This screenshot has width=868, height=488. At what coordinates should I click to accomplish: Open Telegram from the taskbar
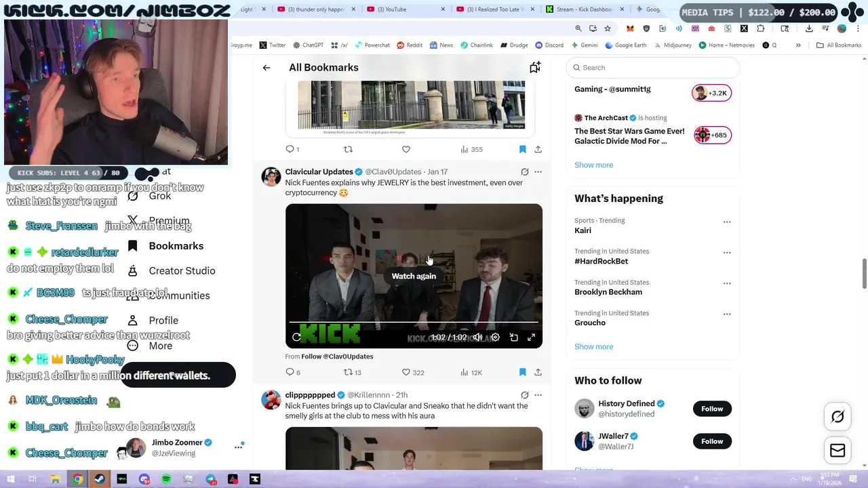(211, 479)
